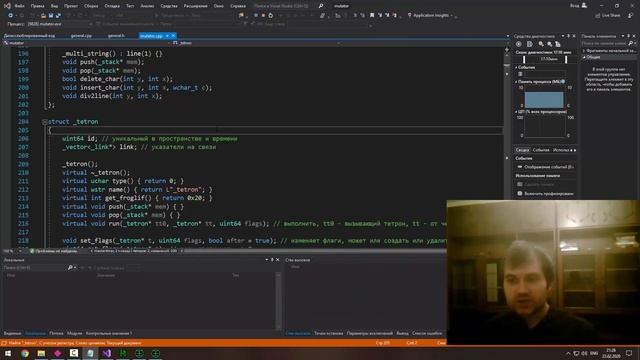The width and height of the screenshot is (640, 360).
Task: Open Application Insights toolbar button
Action: 432,16
